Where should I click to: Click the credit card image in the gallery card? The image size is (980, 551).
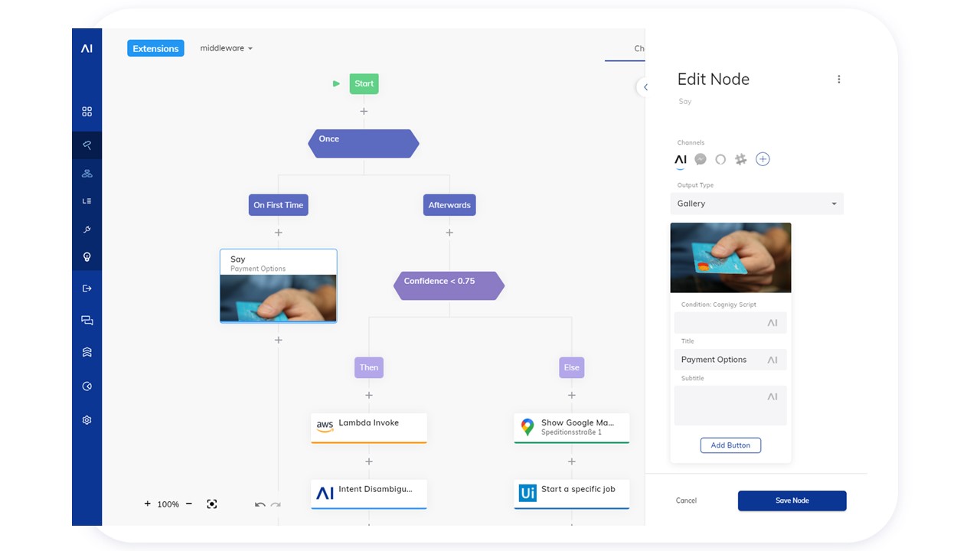(x=730, y=258)
